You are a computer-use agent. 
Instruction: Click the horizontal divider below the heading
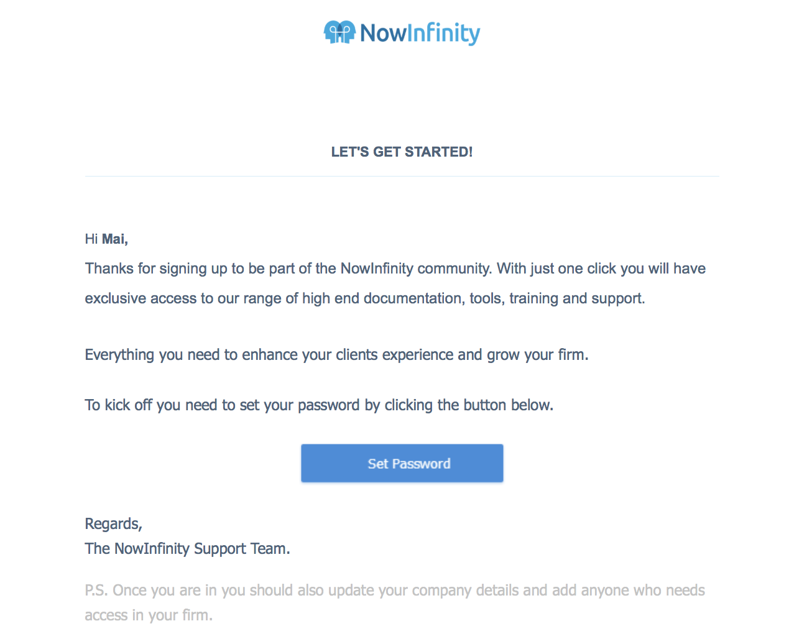click(x=402, y=177)
